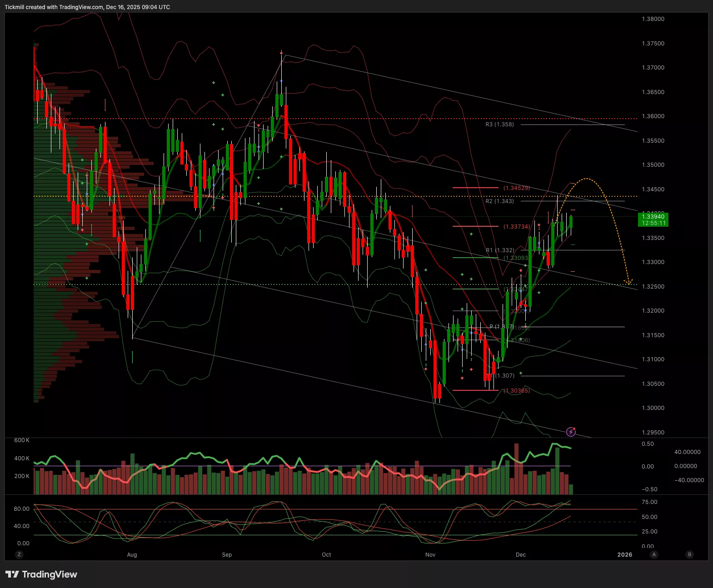Screen dimensions: 713x588
Task: Click the red (1.33734) level marker
Action: pyautogui.click(x=516, y=226)
